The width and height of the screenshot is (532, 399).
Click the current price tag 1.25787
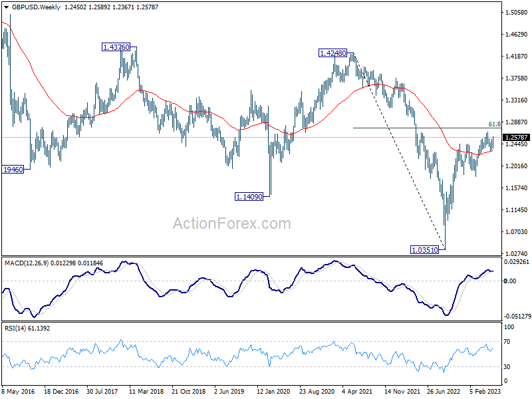[517, 138]
